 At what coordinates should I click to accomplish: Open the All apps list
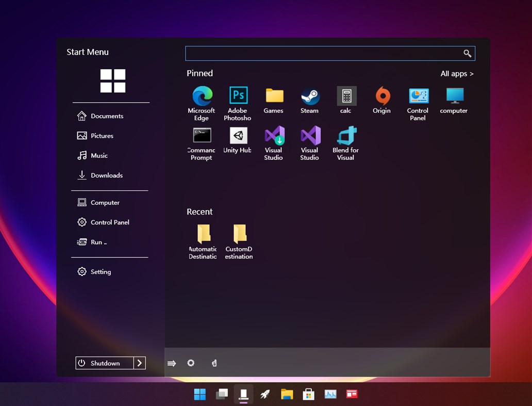tap(457, 73)
